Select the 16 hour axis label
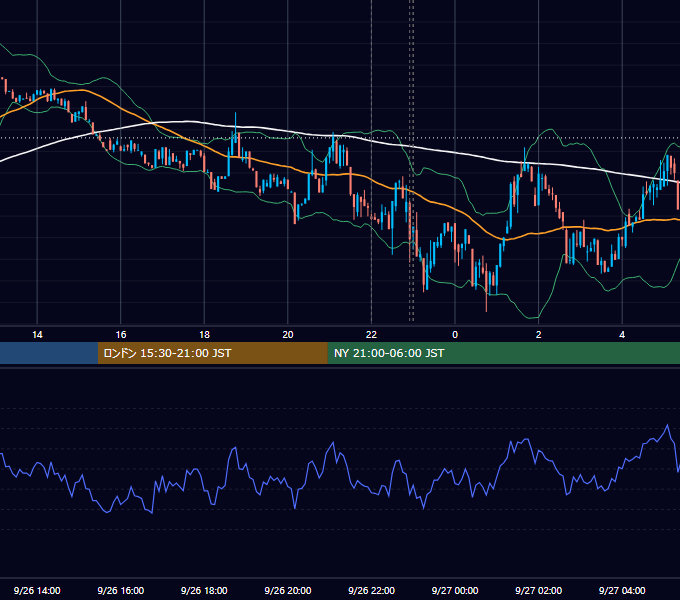The width and height of the screenshot is (680, 600). coord(121,335)
